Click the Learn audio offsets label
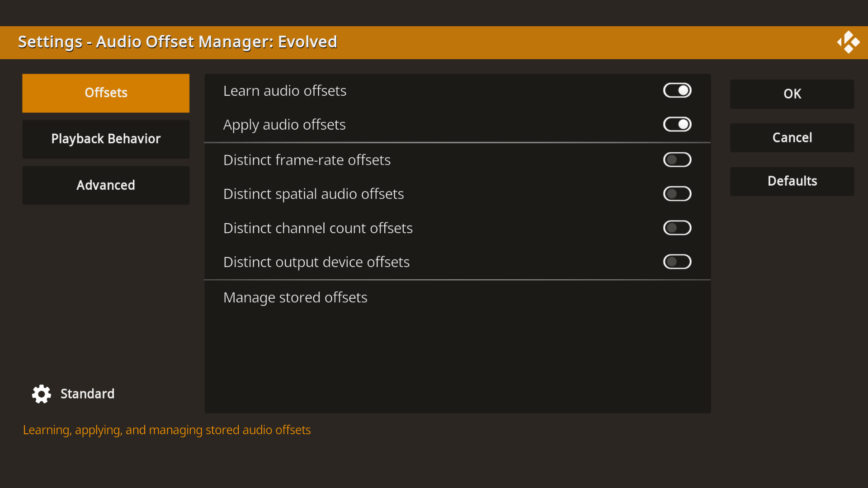This screenshot has height=488, width=868. point(285,91)
